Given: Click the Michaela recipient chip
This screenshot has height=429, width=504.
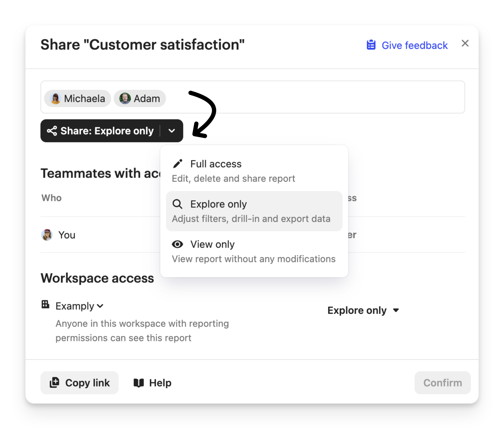Looking at the screenshot, I should pos(78,98).
